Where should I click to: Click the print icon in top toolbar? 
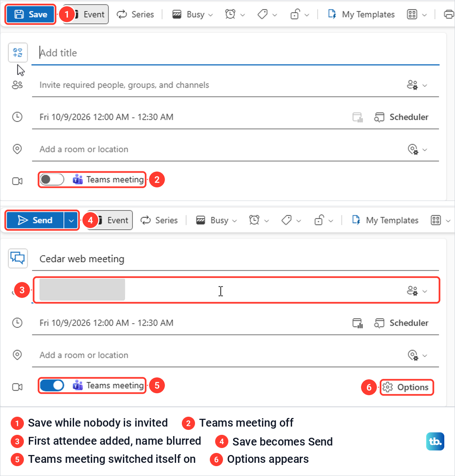[x=449, y=14]
